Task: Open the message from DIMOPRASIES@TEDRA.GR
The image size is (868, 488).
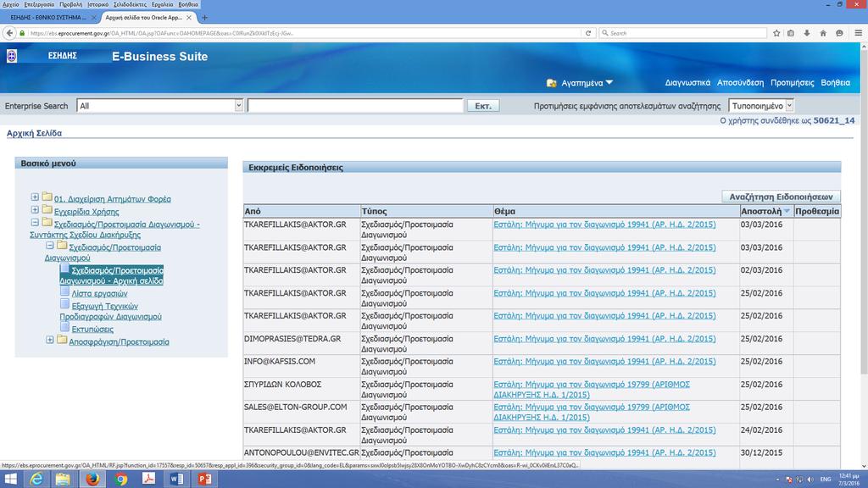Action: pos(604,339)
